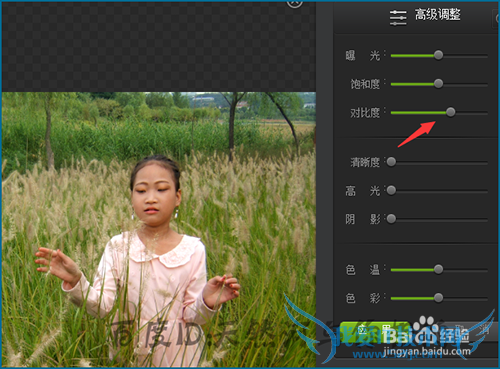
Task: Click the 清晰度 label text
Action: coord(365,162)
